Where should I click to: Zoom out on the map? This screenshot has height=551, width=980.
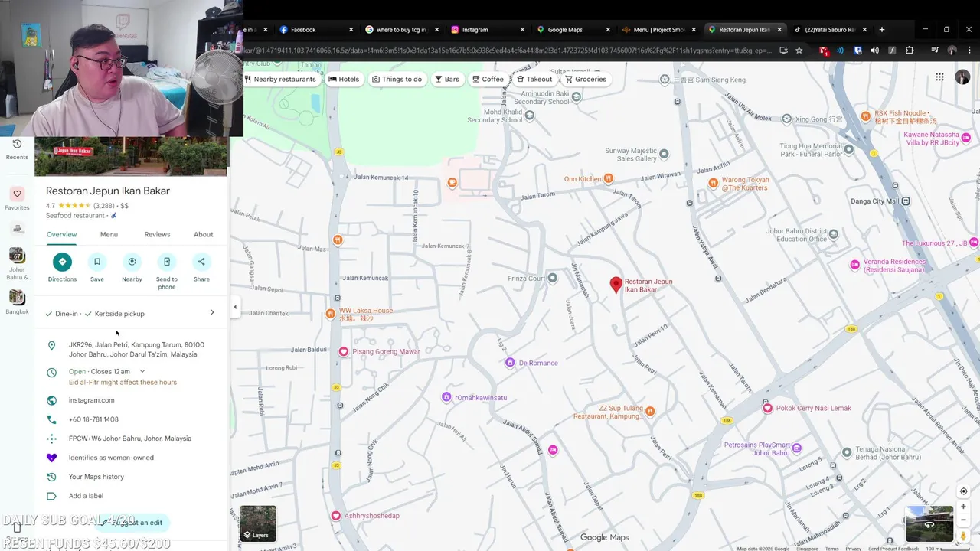964,521
